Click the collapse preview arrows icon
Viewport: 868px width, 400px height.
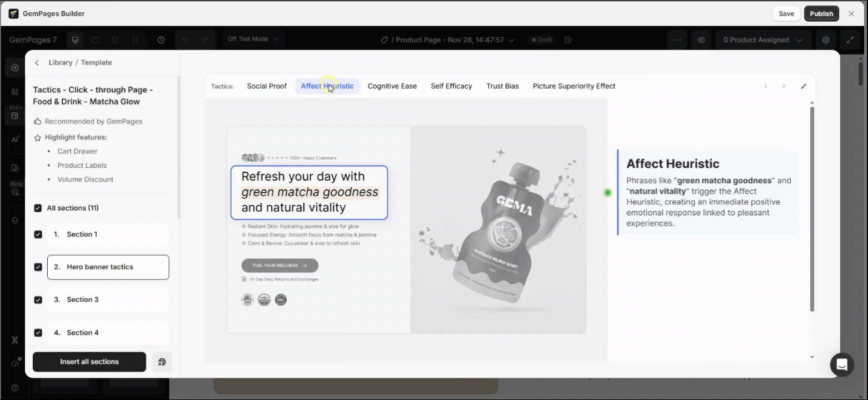804,86
